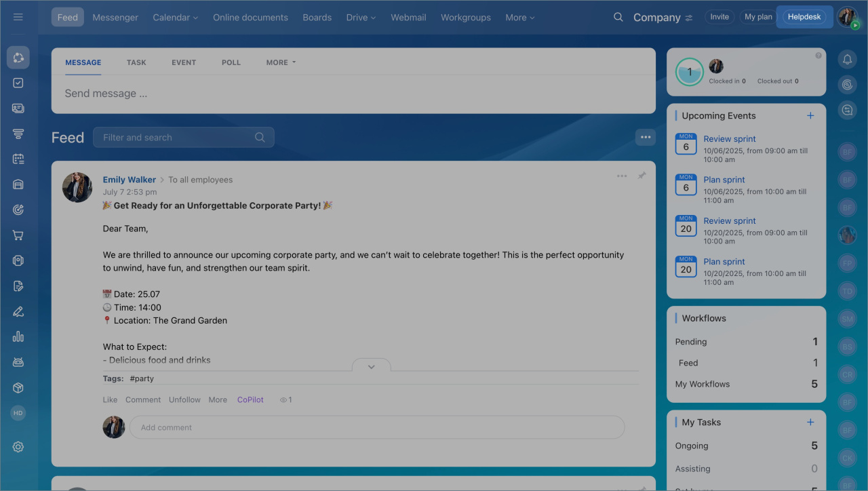Open settings gear in left sidebar
868x491 pixels.
tap(18, 447)
